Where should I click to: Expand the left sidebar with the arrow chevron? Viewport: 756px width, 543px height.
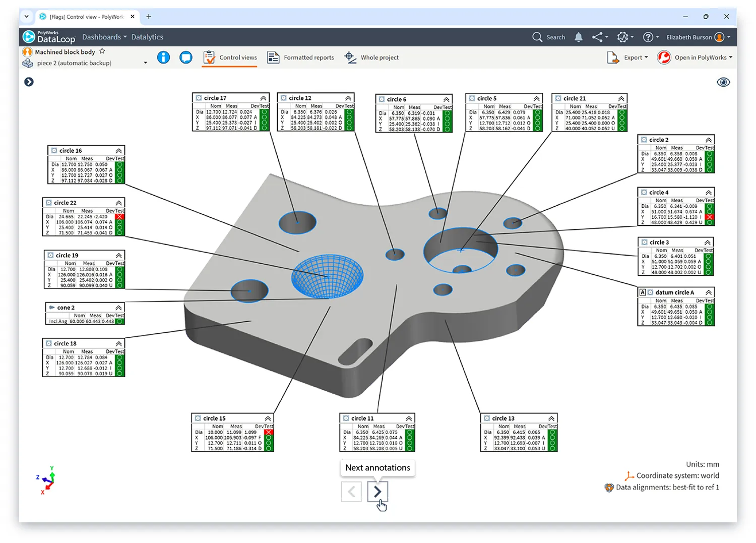pyautogui.click(x=29, y=82)
